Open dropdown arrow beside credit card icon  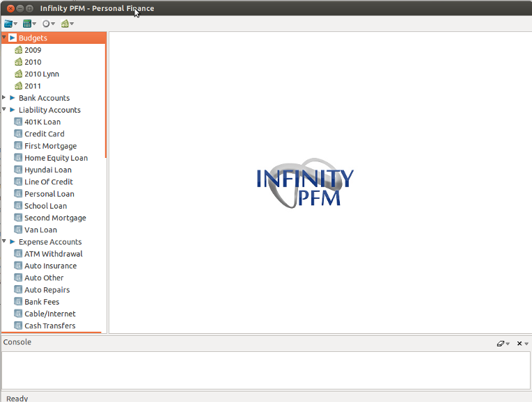15,24
